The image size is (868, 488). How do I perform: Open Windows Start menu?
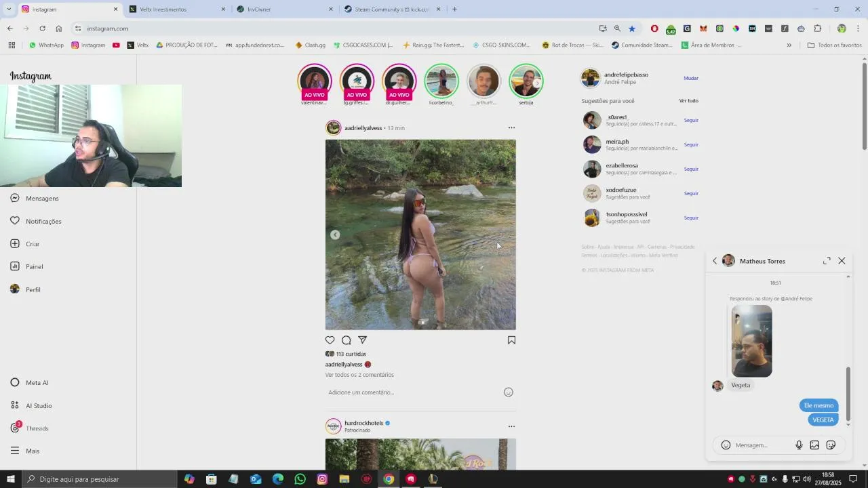tap(10, 479)
